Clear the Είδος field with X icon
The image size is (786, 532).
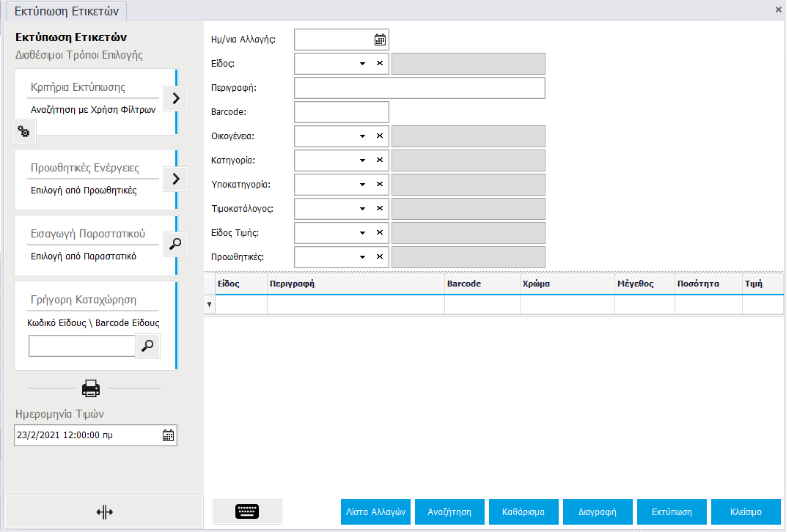[x=380, y=64]
